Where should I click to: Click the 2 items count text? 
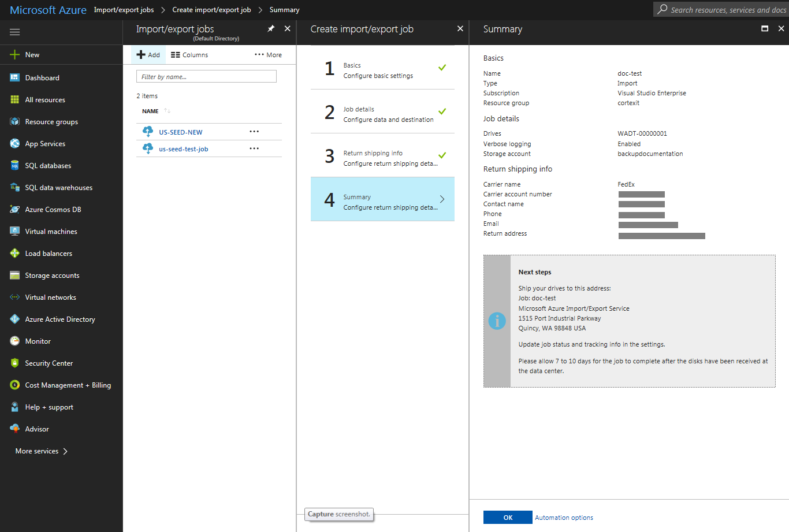coord(147,96)
